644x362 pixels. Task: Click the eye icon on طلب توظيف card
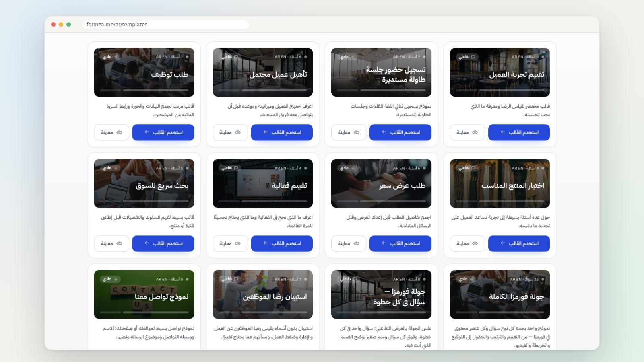pos(120,132)
